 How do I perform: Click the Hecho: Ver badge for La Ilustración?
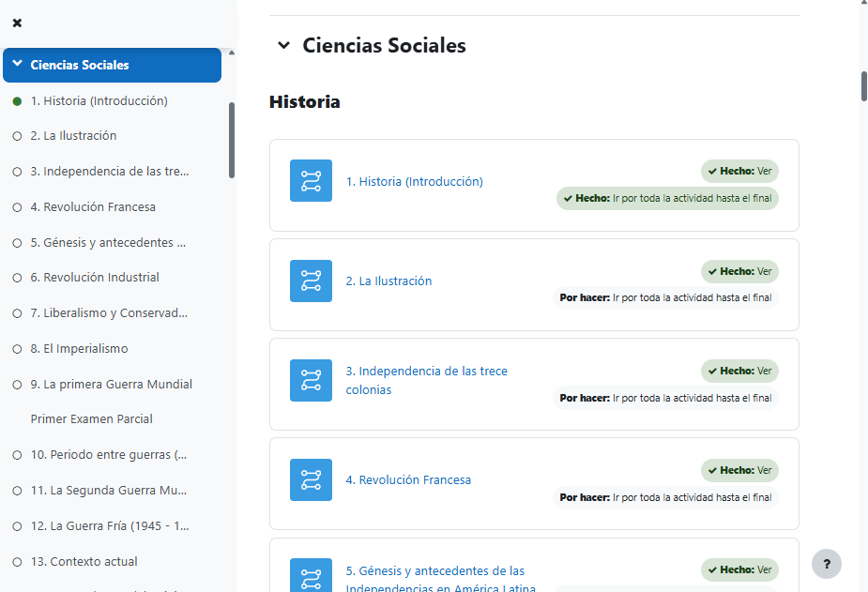739,271
